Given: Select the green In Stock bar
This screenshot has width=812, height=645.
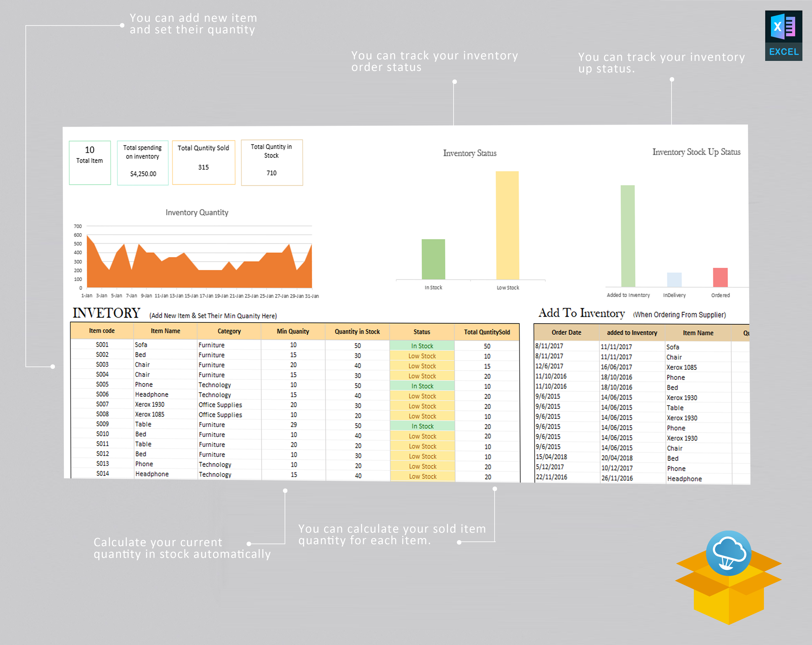Looking at the screenshot, I should 433,259.
